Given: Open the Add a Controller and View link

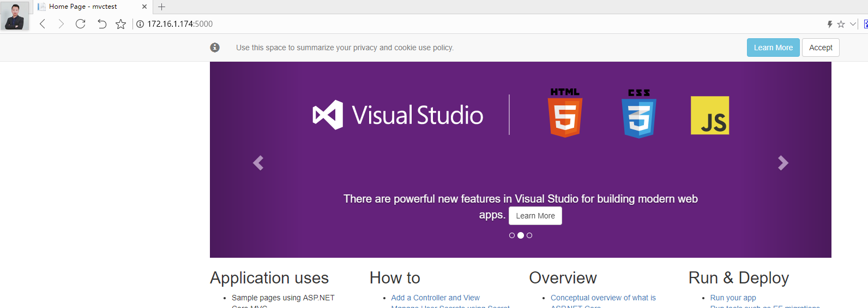Looking at the screenshot, I should pos(435,298).
